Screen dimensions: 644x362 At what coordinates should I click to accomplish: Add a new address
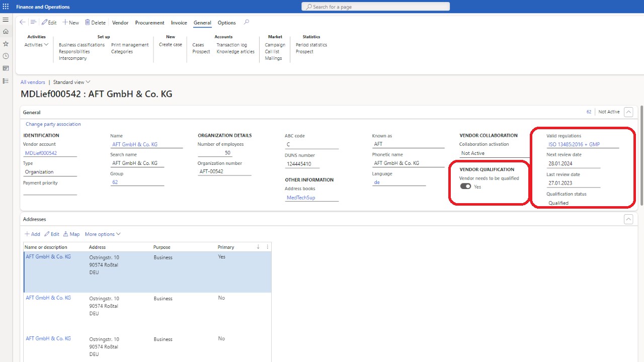click(32, 234)
